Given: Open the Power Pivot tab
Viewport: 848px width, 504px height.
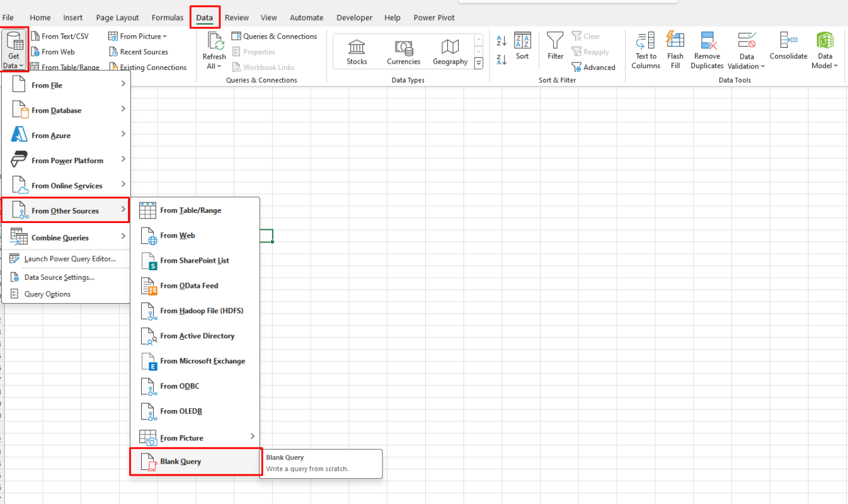Looking at the screenshot, I should click(x=434, y=18).
